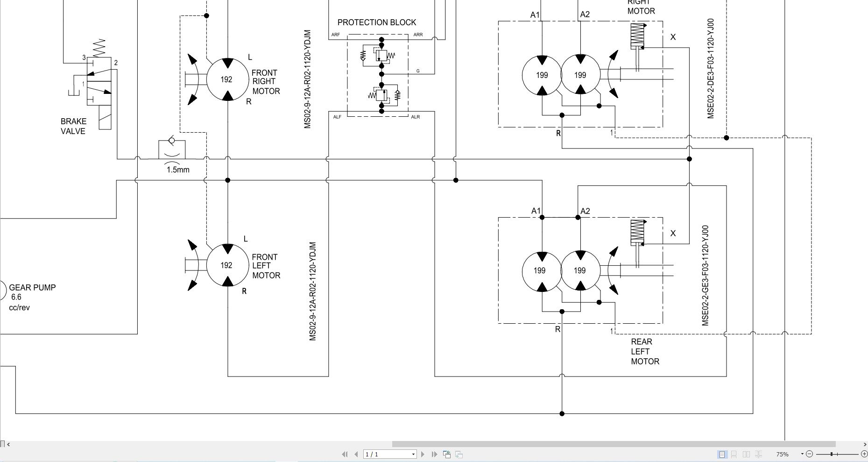Click the GEAR PUMP label

click(x=32, y=287)
